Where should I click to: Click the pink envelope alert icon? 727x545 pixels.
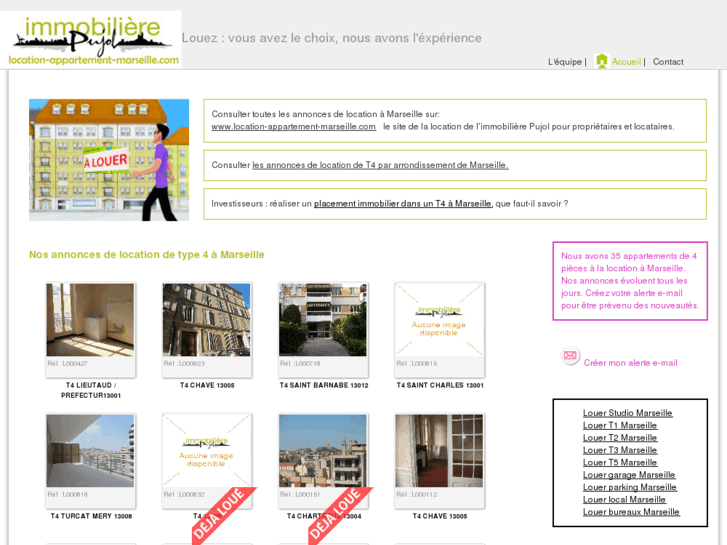570,356
